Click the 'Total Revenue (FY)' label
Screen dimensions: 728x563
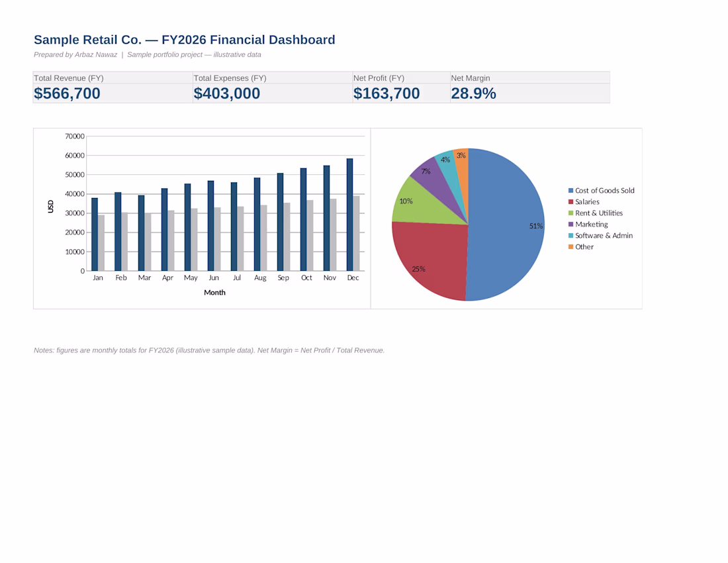tap(69, 78)
